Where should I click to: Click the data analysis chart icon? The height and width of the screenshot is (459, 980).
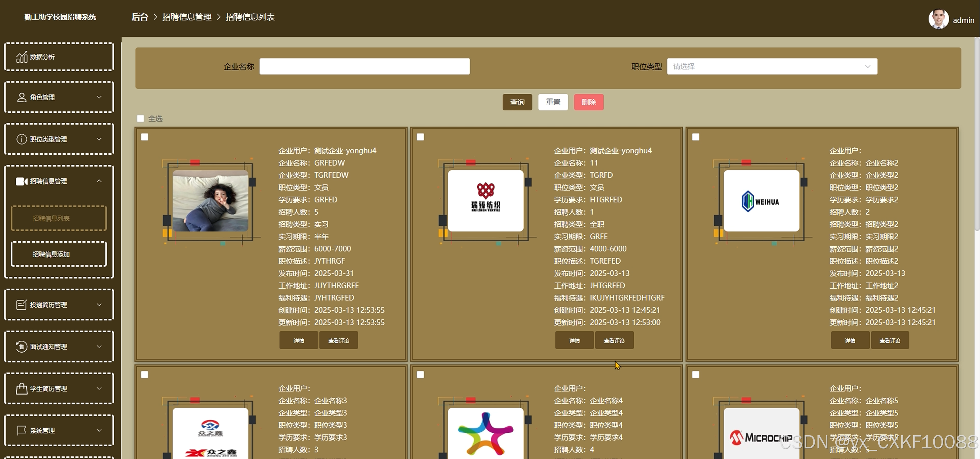pos(22,57)
